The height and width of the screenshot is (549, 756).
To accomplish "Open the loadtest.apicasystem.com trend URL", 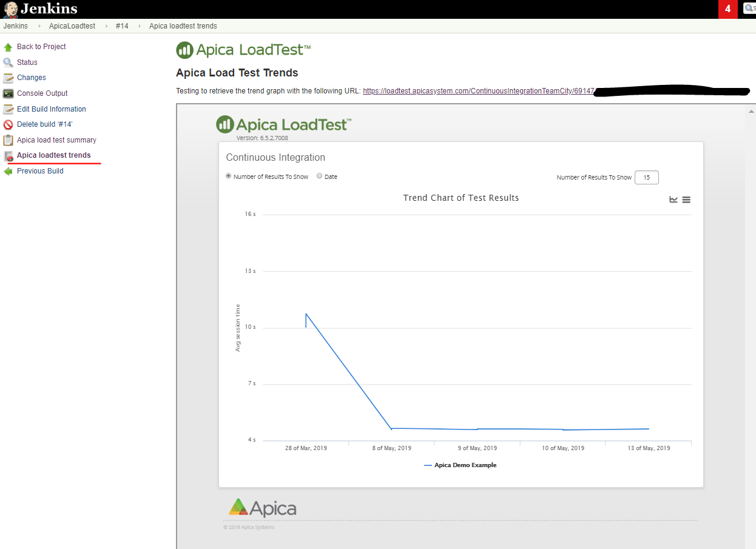I will [479, 91].
